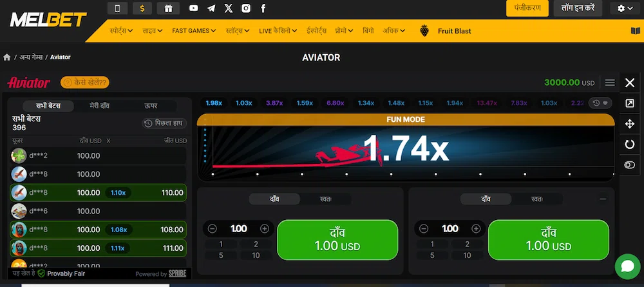The width and height of the screenshot is (644, 287).
Task: Click the लॉग इन करें login button
Action: (578, 8)
